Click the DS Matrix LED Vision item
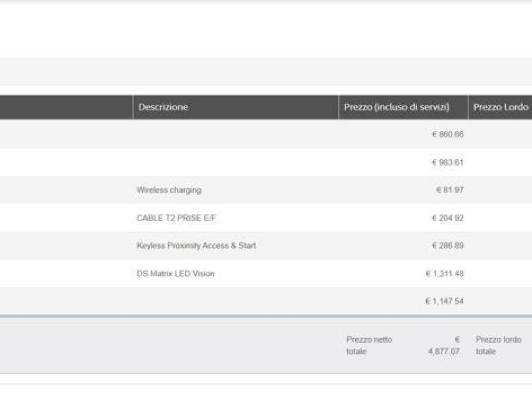Screen dimensions: 532x399 tap(176, 274)
